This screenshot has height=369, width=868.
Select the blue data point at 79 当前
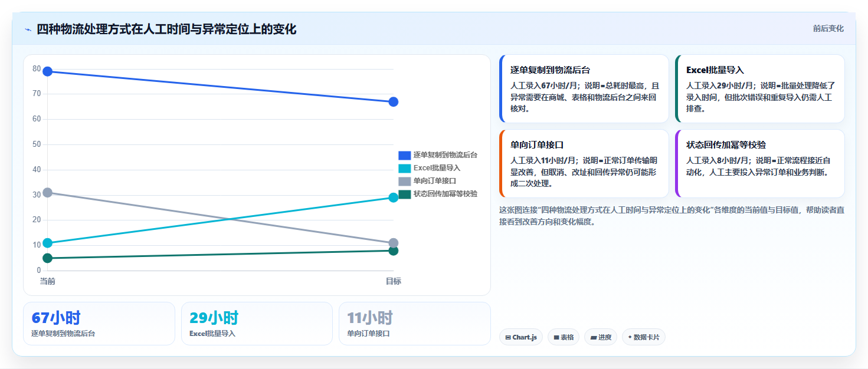pyautogui.click(x=48, y=71)
